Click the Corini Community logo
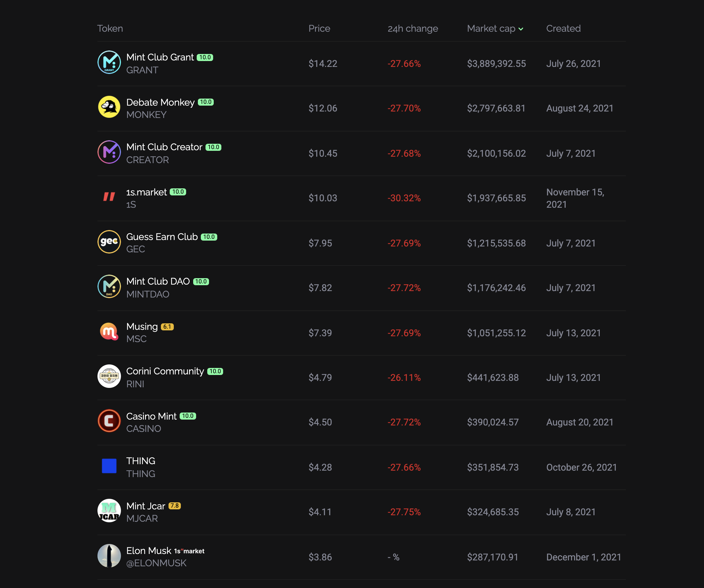 (109, 376)
